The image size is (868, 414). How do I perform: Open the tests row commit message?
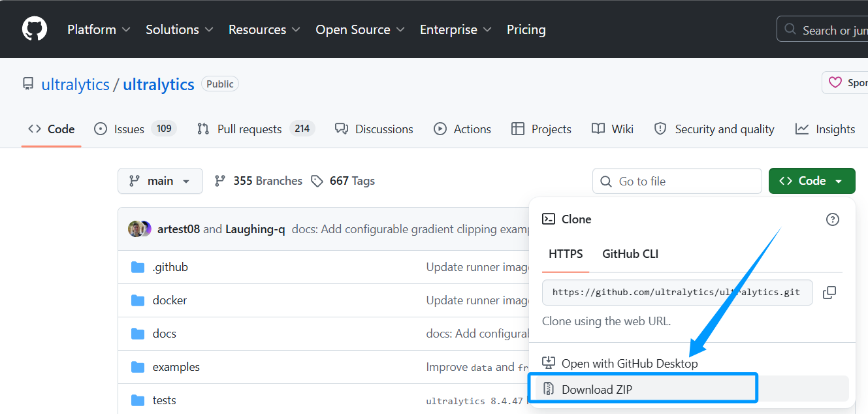coord(477,400)
